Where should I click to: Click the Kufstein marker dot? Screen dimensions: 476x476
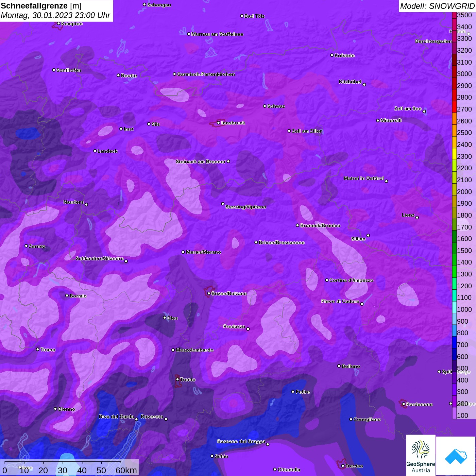point(332,55)
